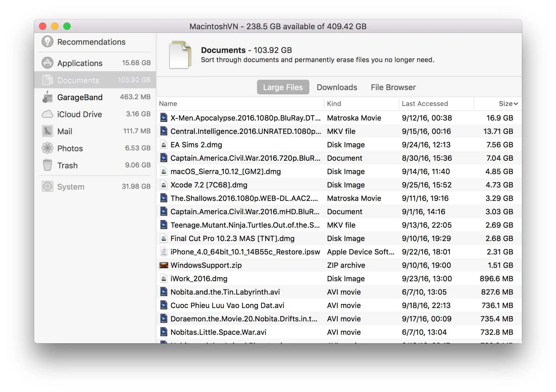Switch to the Large Files tab
Viewport: 556px width, 392px height.
[x=283, y=87]
